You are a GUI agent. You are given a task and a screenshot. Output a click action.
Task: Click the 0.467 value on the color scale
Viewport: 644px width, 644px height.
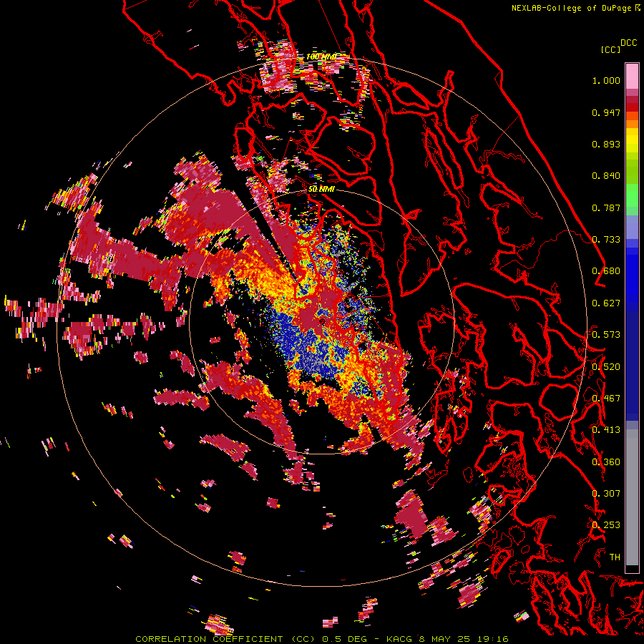tap(606, 399)
